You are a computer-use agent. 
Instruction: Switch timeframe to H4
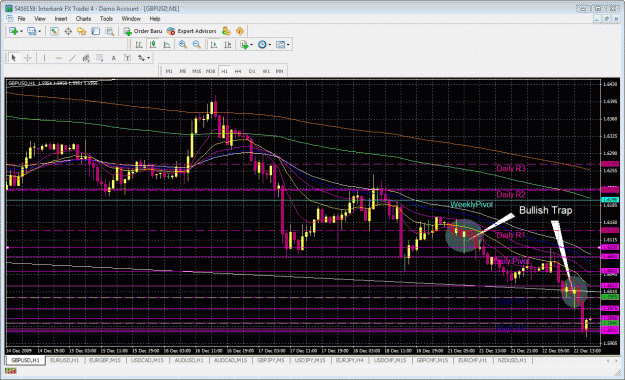[x=238, y=71]
